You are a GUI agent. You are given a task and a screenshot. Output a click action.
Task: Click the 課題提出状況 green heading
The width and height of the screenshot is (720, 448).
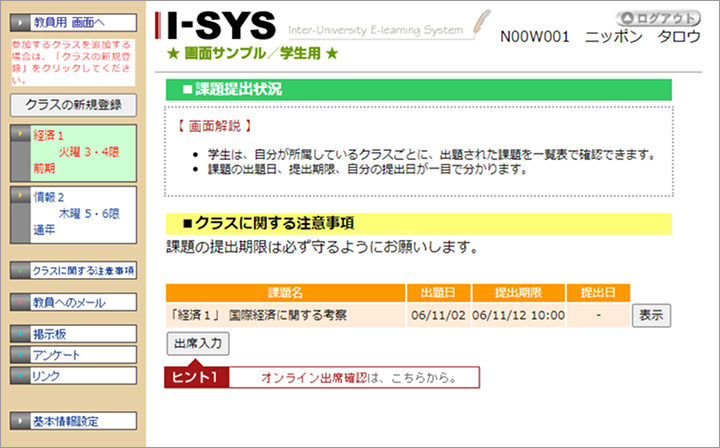(419, 90)
